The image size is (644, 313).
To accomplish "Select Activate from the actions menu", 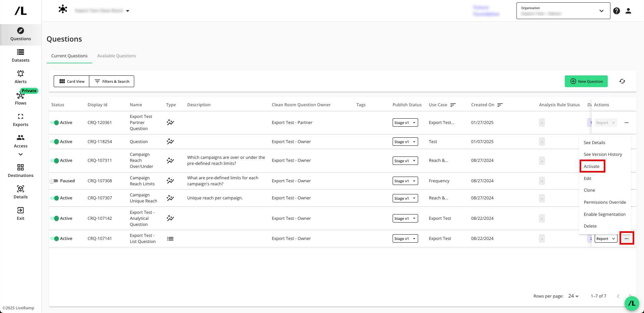I will 591,167.
